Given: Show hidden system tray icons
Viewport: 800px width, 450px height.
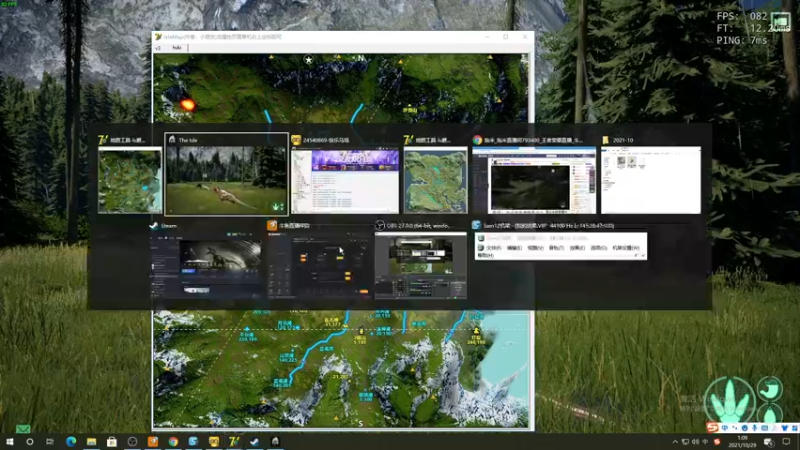Looking at the screenshot, I should pyautogui.click(x=675, y=442).
